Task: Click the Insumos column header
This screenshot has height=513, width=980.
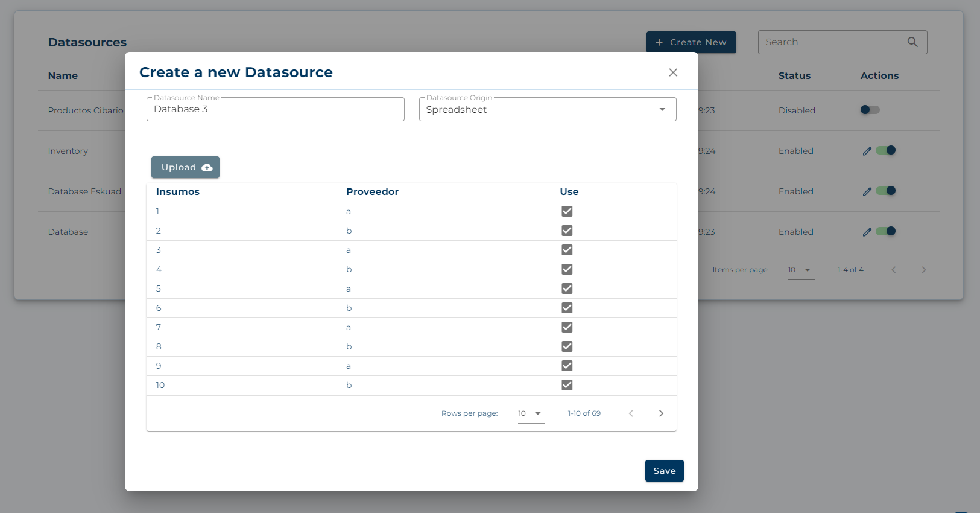Action: pos(177,192)
